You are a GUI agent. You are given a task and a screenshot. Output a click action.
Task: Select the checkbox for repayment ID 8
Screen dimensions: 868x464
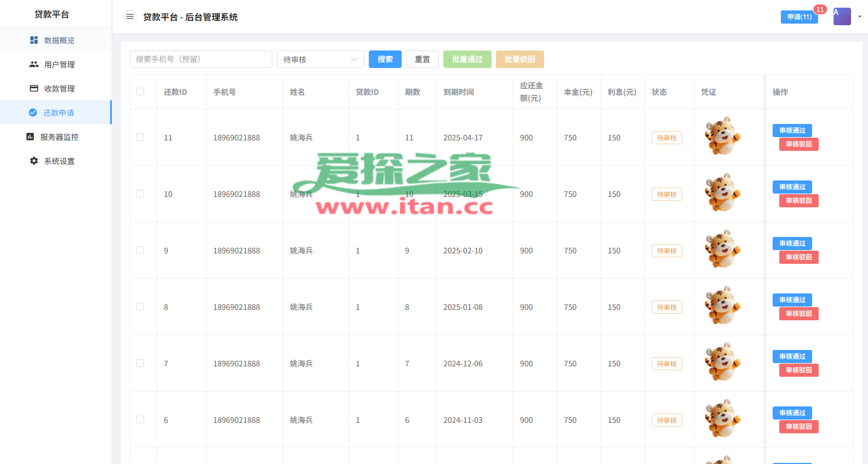(x=140, y=307)
